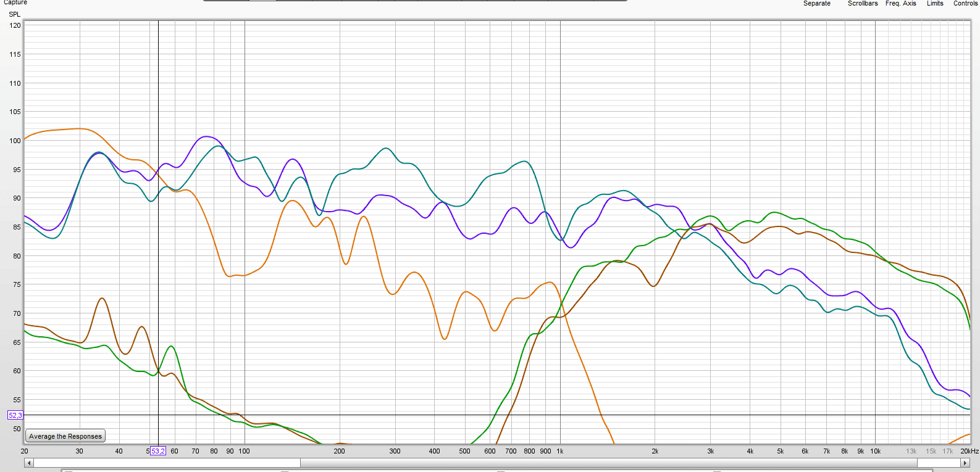The height and width of the screenshot is (472, 980).
Task: Open the graph Controls panel
Action: [x=965, y=3]
